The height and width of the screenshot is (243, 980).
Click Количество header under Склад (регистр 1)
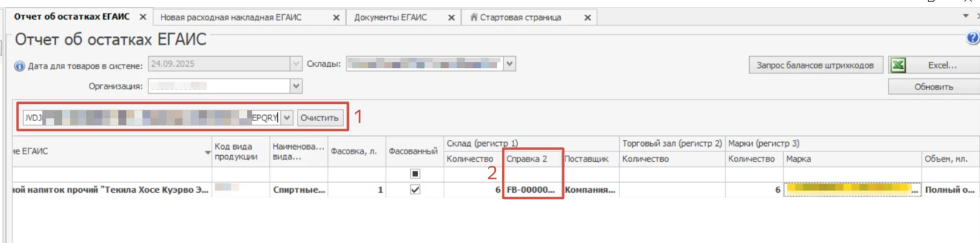tap(473, 159)
